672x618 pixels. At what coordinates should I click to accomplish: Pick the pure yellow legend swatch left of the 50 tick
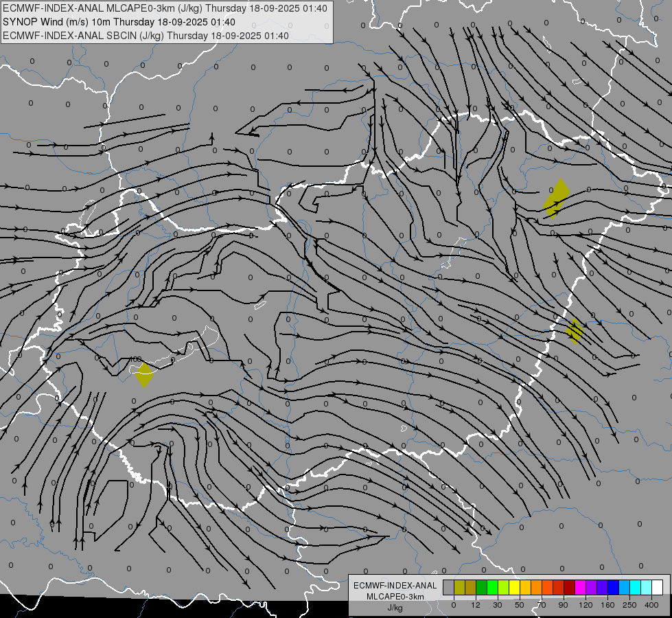tap(515, 587)
